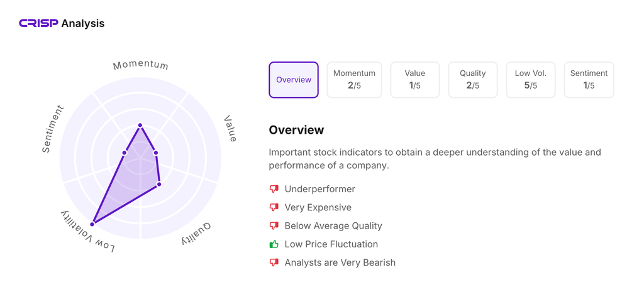Click the CRISP logo
644x297 pixels.
pos(38,23)
